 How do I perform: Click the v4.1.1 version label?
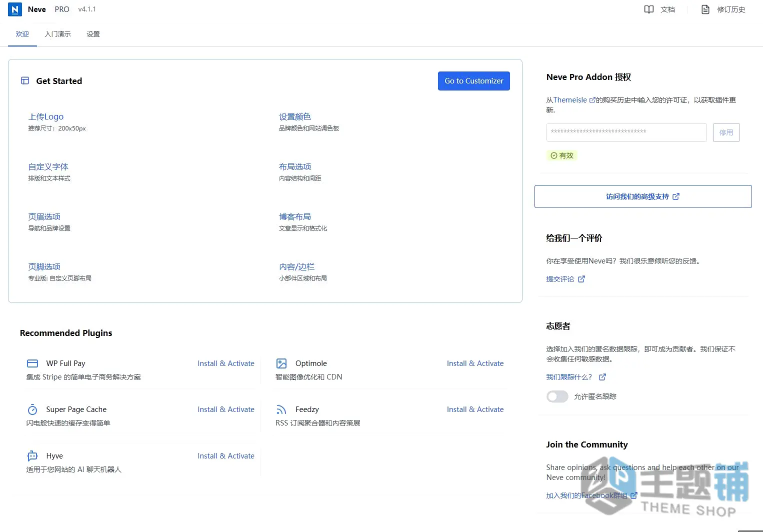tap(87, 9)
